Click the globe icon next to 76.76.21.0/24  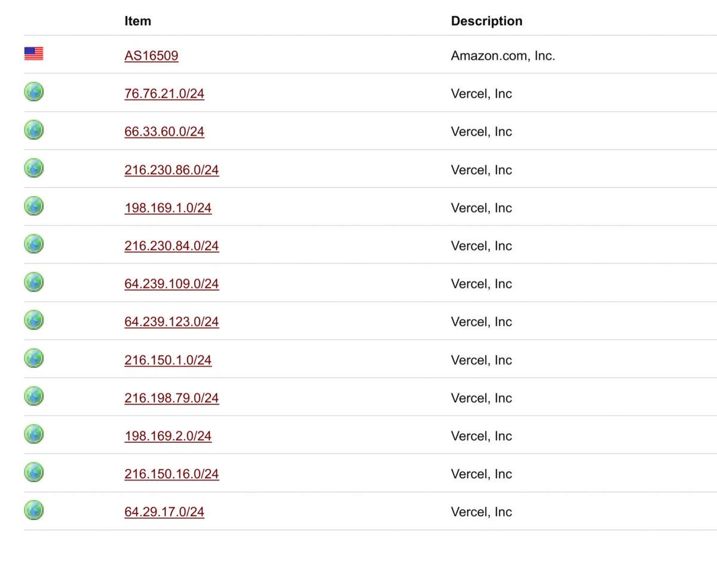point(33,92)
